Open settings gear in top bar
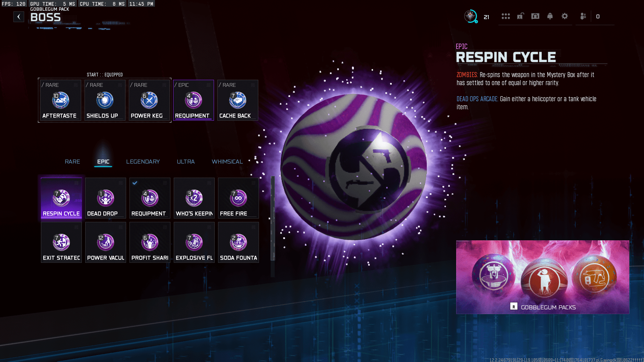This screenshot has width=644, height=362. click(x=565, y=16)
